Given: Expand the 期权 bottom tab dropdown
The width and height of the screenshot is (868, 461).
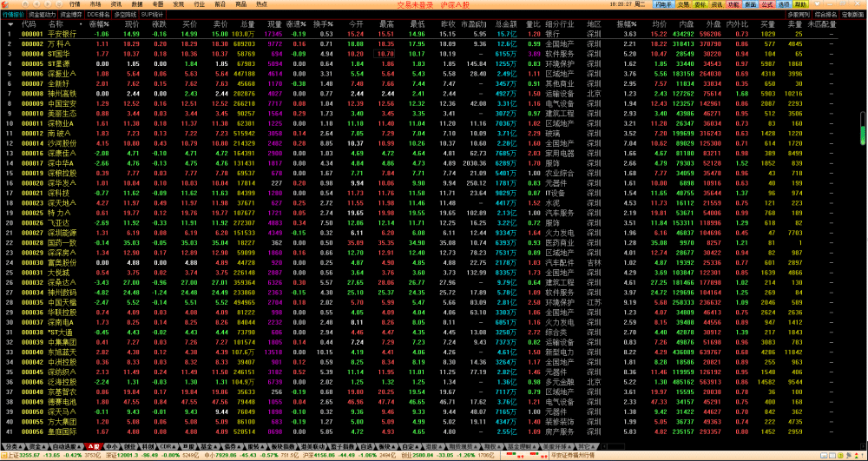Looking at the screenshot, I should tap(500, 446).
